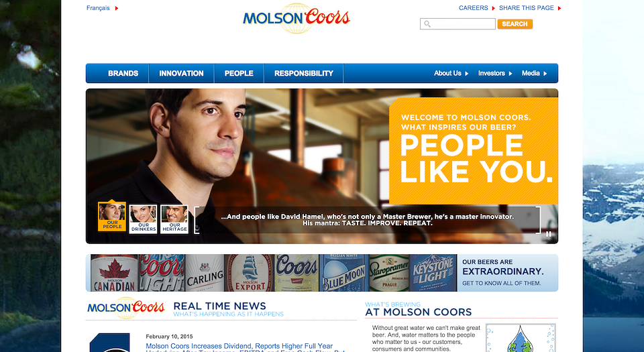Screen dimensions: 644x352
Task: Click inside the search text field
Action: (458, 24)
